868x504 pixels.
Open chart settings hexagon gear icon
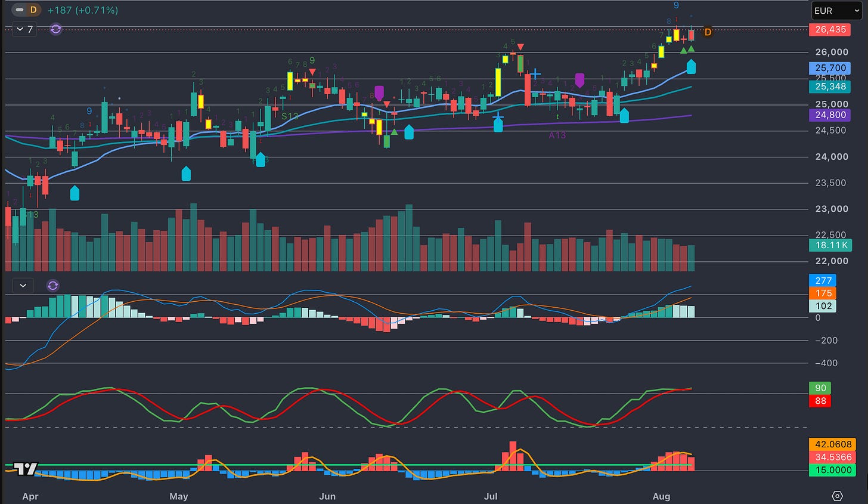(x=838, y=496)
